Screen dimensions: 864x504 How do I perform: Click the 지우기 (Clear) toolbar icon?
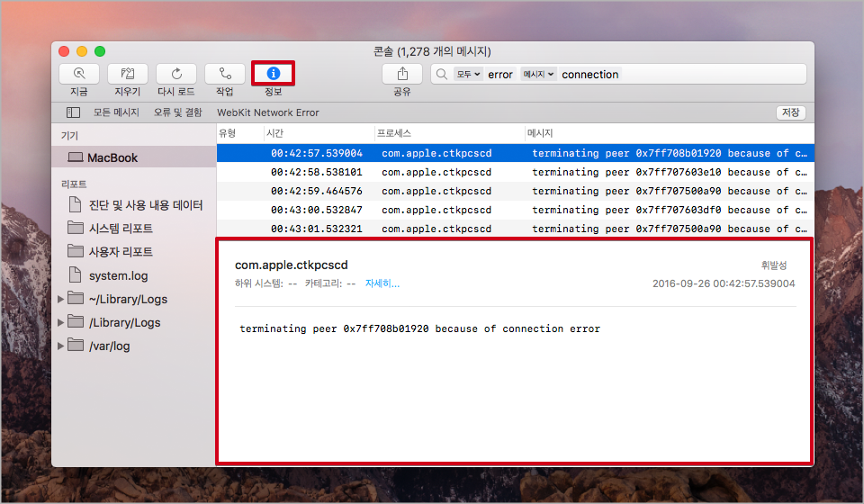(127, 73)
